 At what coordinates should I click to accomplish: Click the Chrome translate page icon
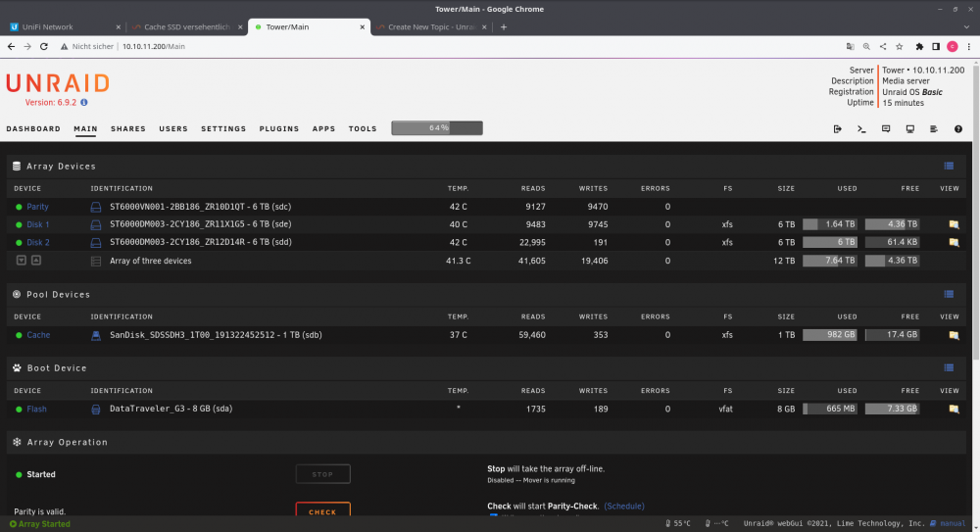[850, 46]
